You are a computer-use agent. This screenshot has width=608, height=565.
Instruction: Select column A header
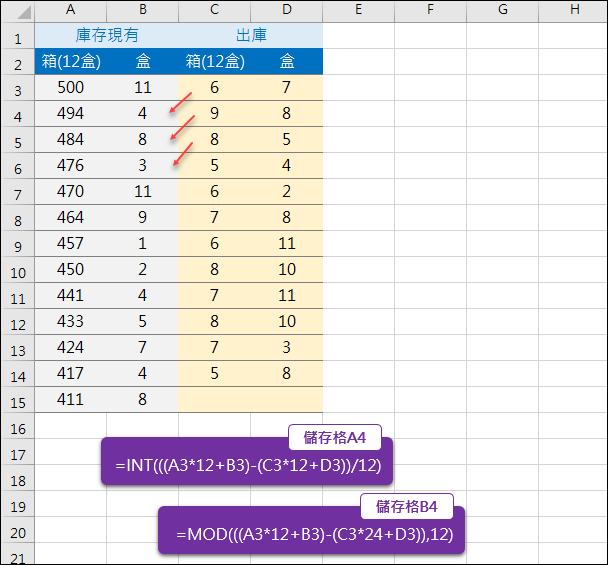71,10
